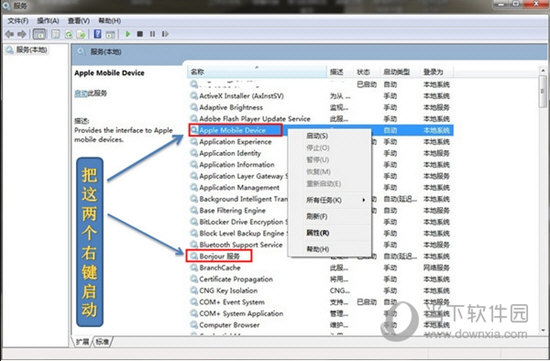This screenshot has height=361, width=550.
Task: Click the 服务(本地) header icon in right pane
Action: pyautogui.click(x=81, y=52)
